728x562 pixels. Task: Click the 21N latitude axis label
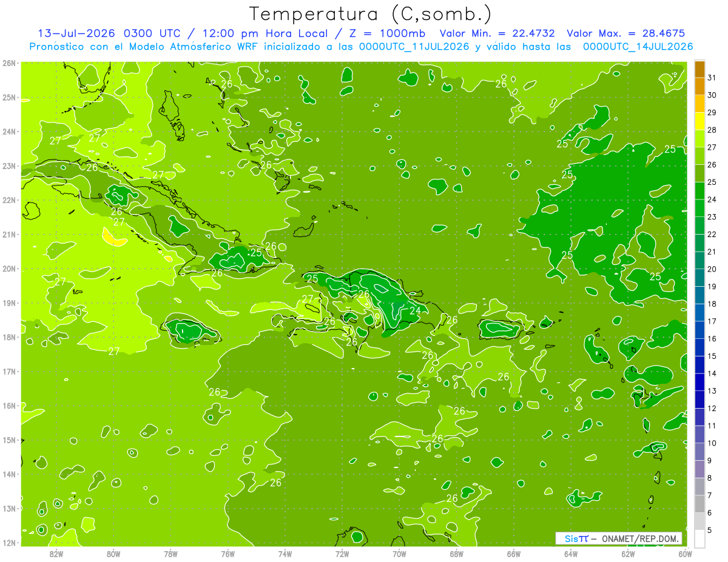tap(8, 235)
